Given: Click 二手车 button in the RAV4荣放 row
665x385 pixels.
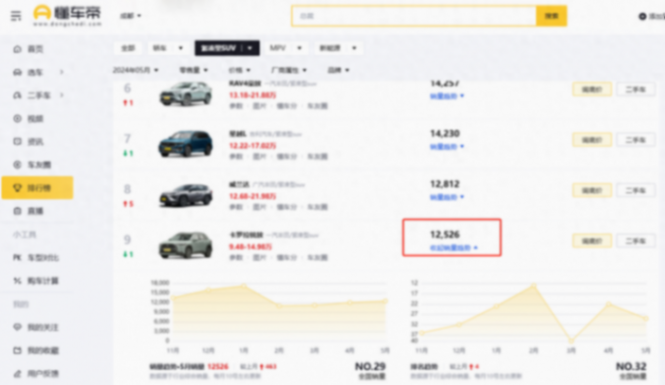Looking at the screenshot, I should [635, 89].
